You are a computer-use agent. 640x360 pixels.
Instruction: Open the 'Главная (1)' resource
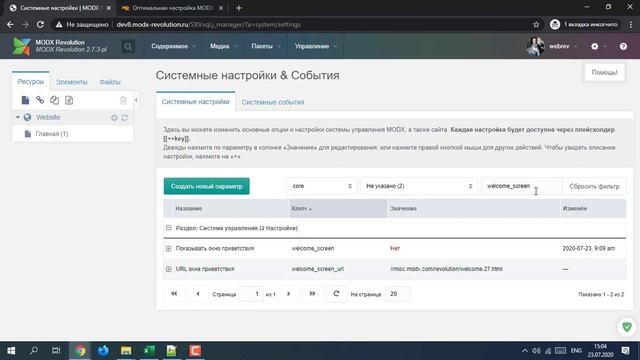pyautogui.click(x=52, y=134)
